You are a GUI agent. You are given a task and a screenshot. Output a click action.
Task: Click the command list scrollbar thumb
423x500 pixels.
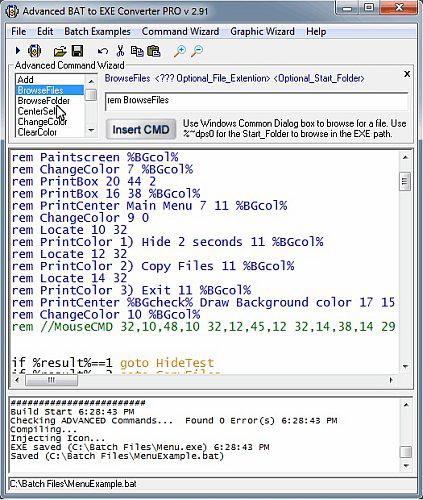91,94
